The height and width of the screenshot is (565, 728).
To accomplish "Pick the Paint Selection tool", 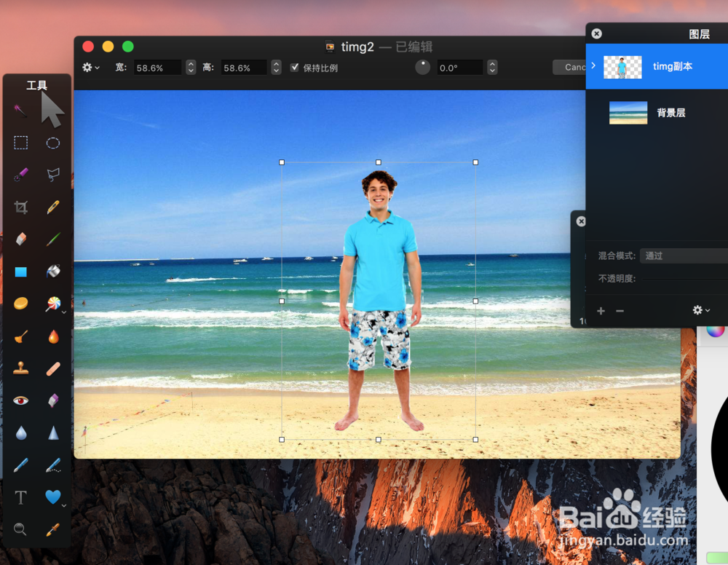I will pos(20,175).
